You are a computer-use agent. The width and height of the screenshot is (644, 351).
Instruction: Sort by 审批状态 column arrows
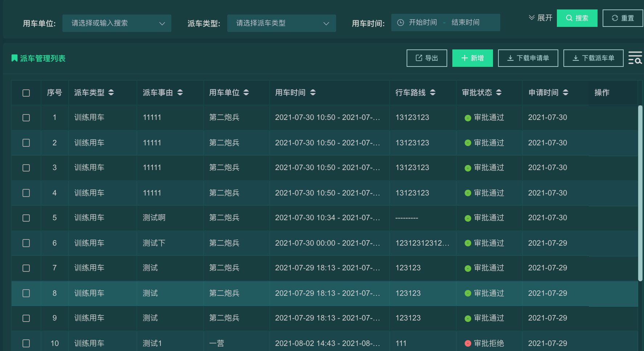click(x=499, y=93)
